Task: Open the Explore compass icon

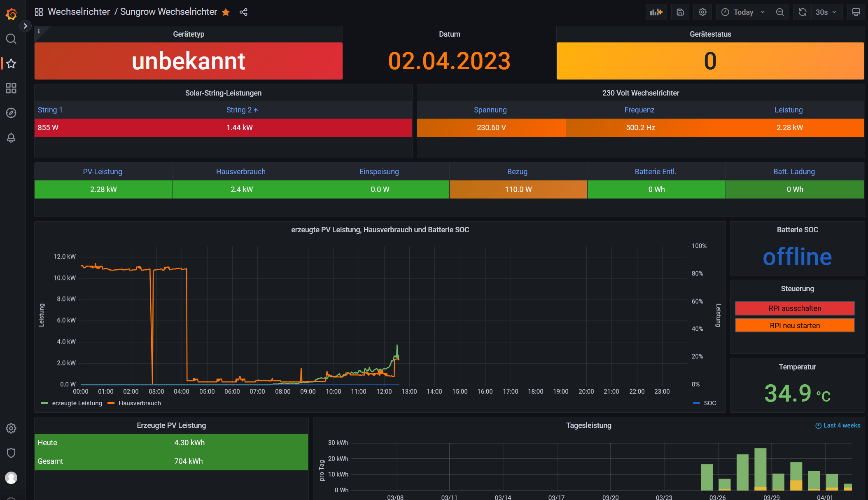Action: pos(11,113)
